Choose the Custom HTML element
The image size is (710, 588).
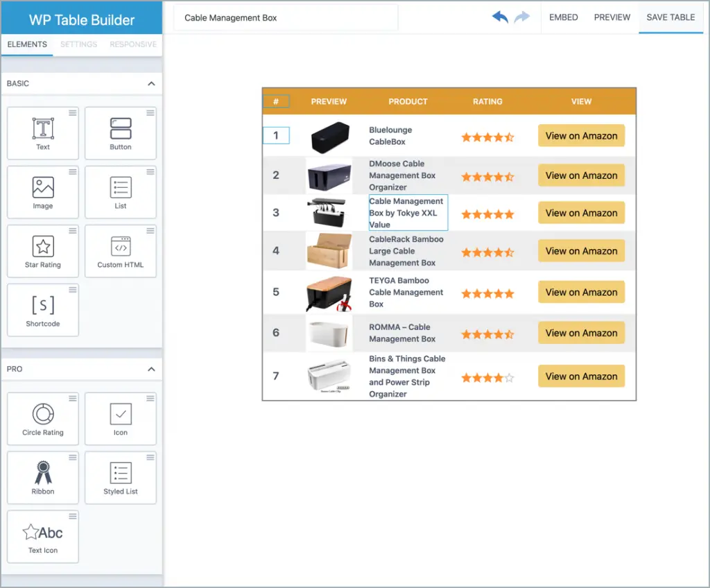point(121,252)
